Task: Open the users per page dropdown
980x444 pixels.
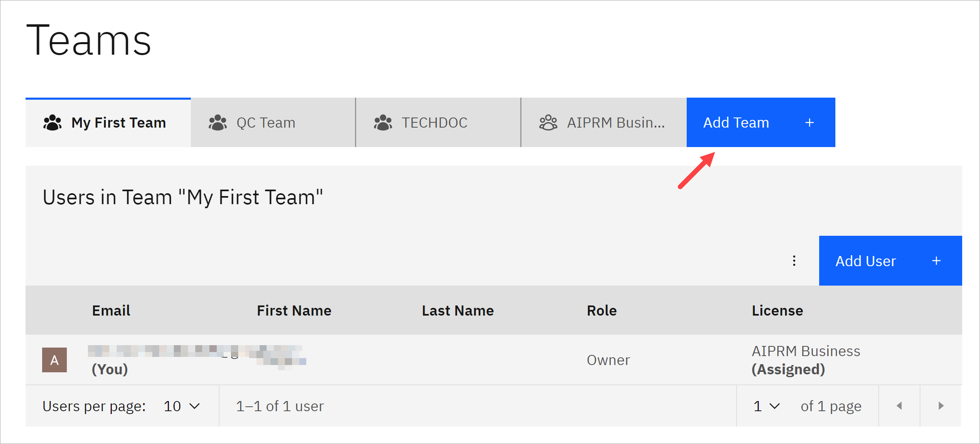Action: [181, 406]
